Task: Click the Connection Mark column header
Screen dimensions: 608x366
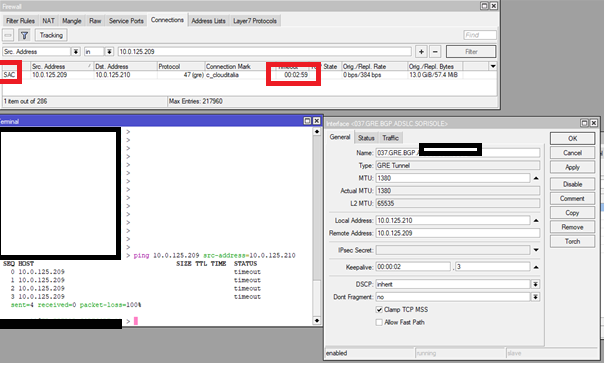Action: point(235,66)
